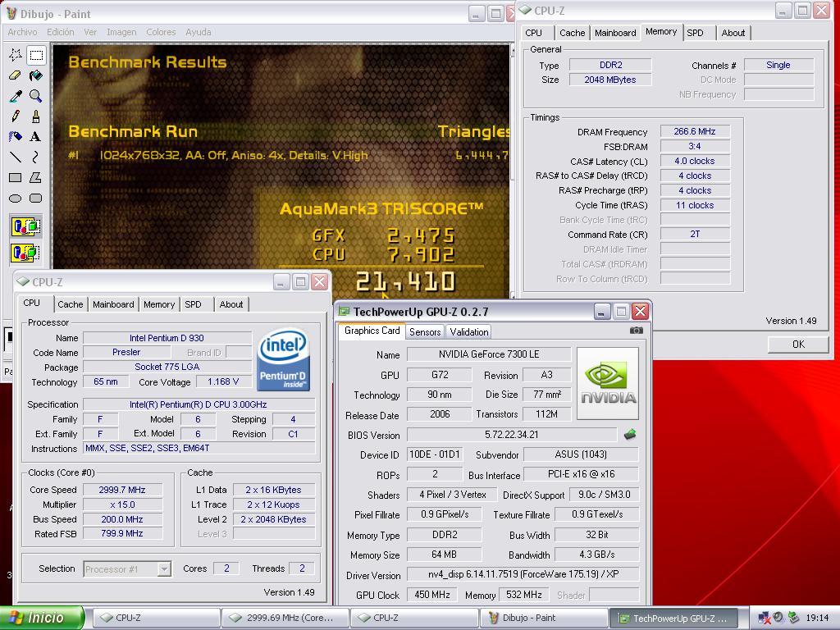
Task: Open the Ayuda menu in Paint
Action: (199, 32)
